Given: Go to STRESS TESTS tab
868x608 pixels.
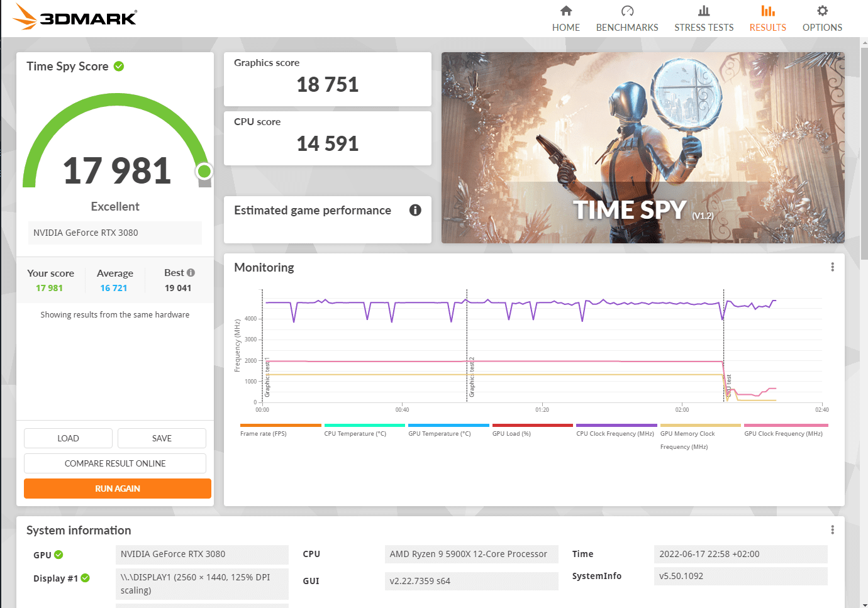Looking at the screenshot, I should click(704, 28).
